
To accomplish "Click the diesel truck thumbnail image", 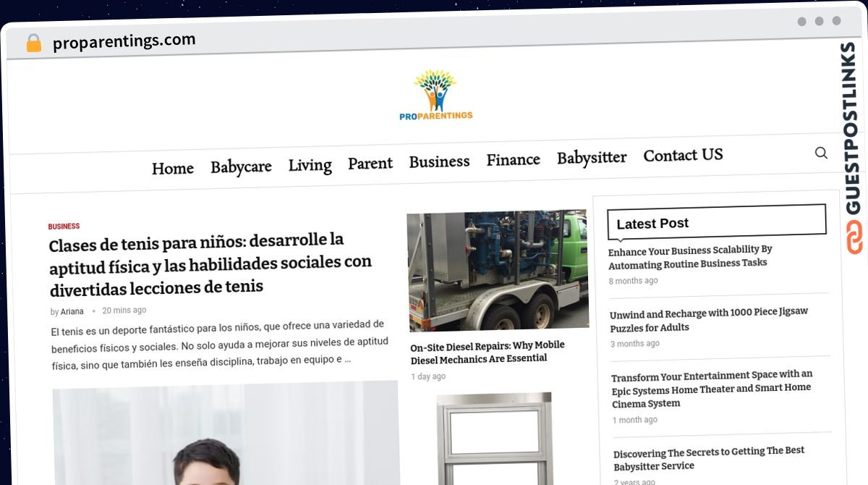I will coord(498,271).
